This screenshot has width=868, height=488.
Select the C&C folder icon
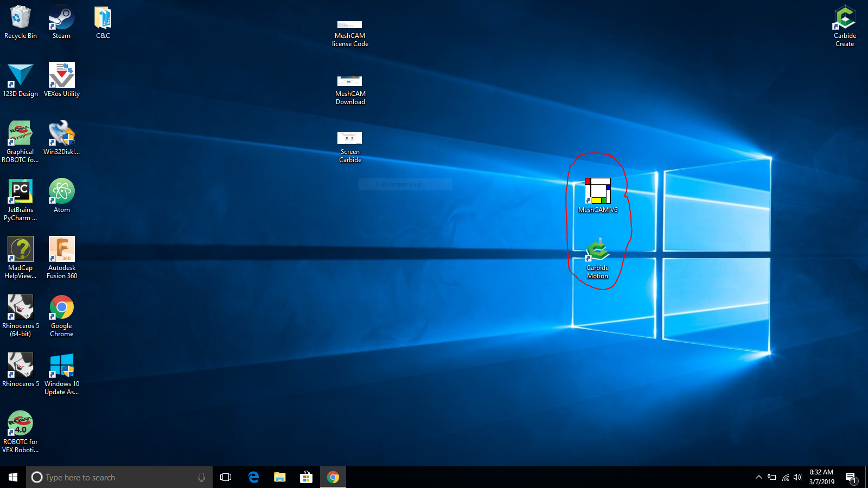click(x=103, y=23)
